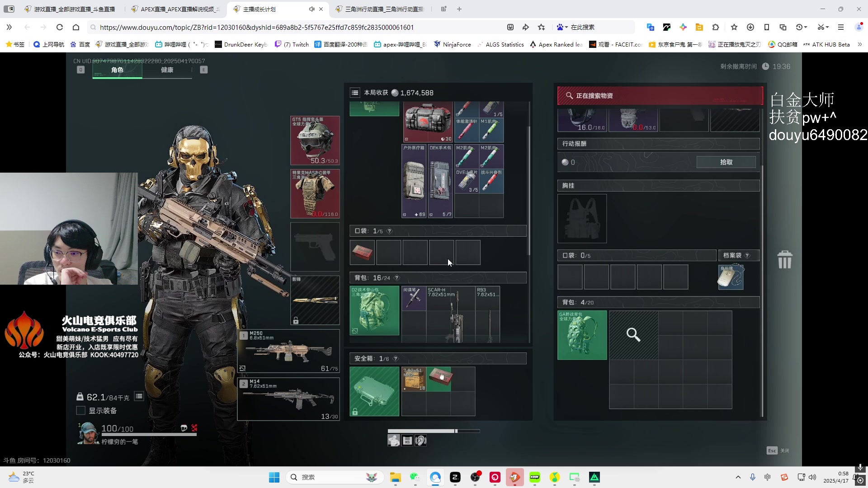Screen dimensions: 868x488
Task: Select the SCAR-H rifle in backpack
Action: coord(450,314)
